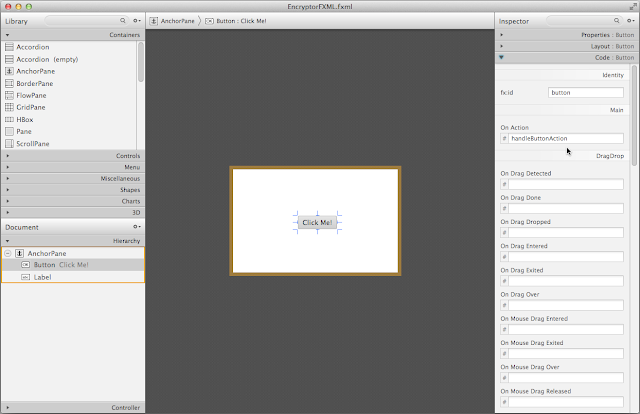Click the Accordion container icon

pyautogui.click(x=9, y=47)
